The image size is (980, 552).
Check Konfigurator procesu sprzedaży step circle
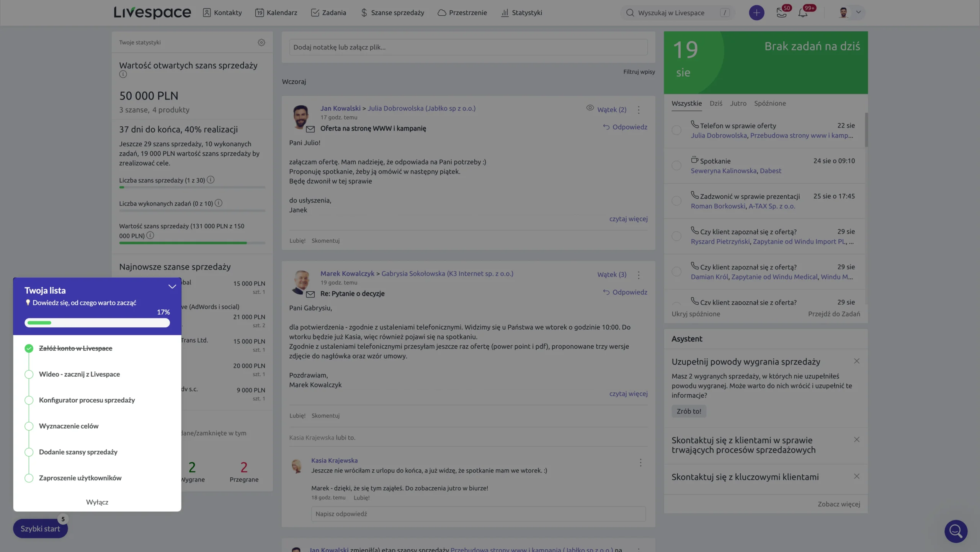tap(29, 400)
